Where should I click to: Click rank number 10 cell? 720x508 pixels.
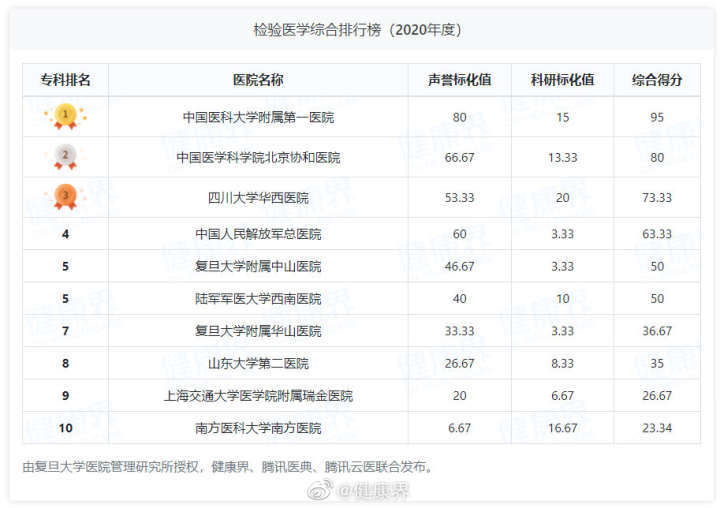(66, 428)
